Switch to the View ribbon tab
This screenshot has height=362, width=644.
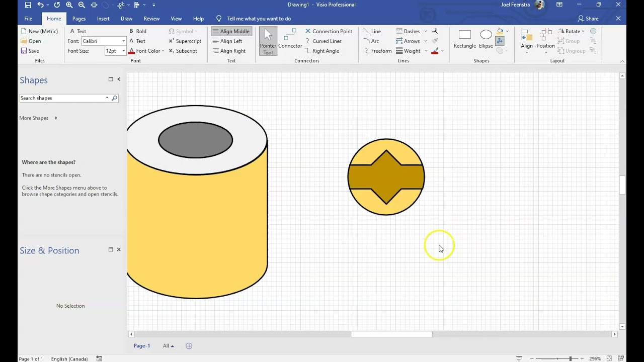(x=176, y=19)
